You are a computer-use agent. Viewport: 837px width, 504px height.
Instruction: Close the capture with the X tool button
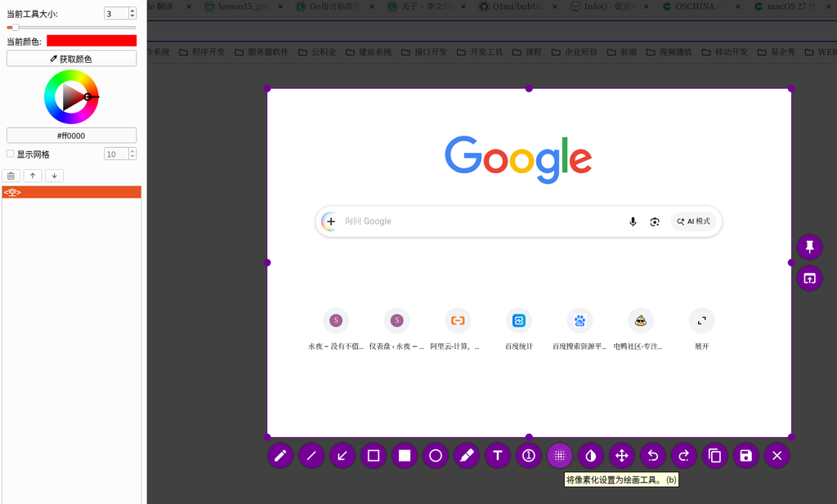pyautogui.click(x=777, y=456)
